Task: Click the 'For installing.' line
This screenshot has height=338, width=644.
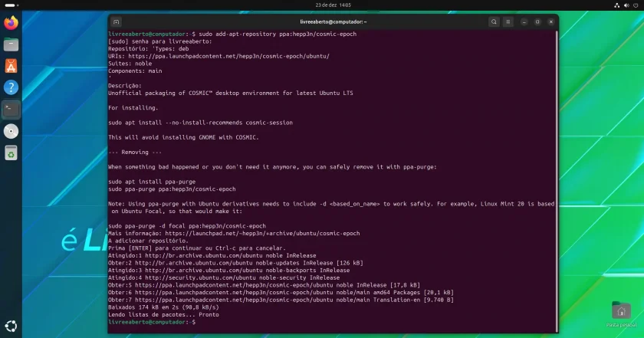Action: [133, 107]
